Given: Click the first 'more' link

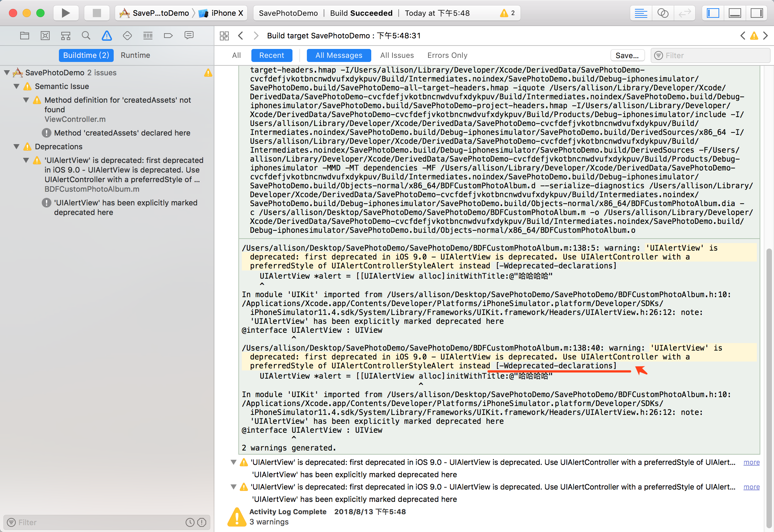Looking at the screenshot, I should click(751, 462).
